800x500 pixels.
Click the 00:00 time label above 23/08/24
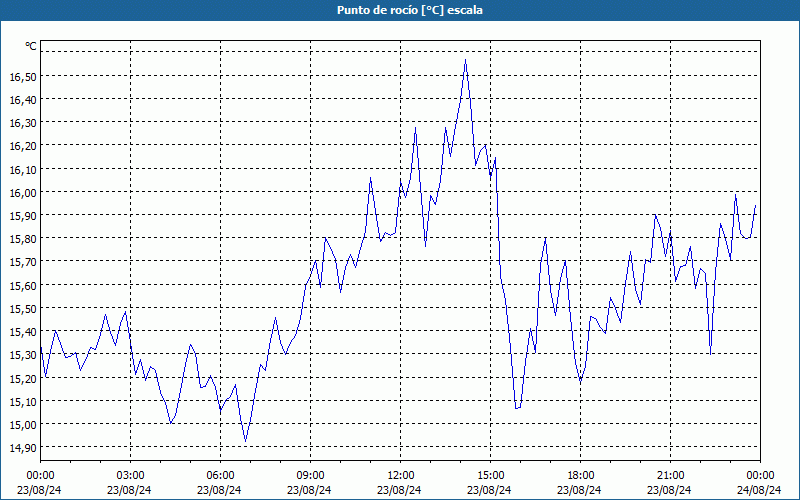tap(40, 476)
